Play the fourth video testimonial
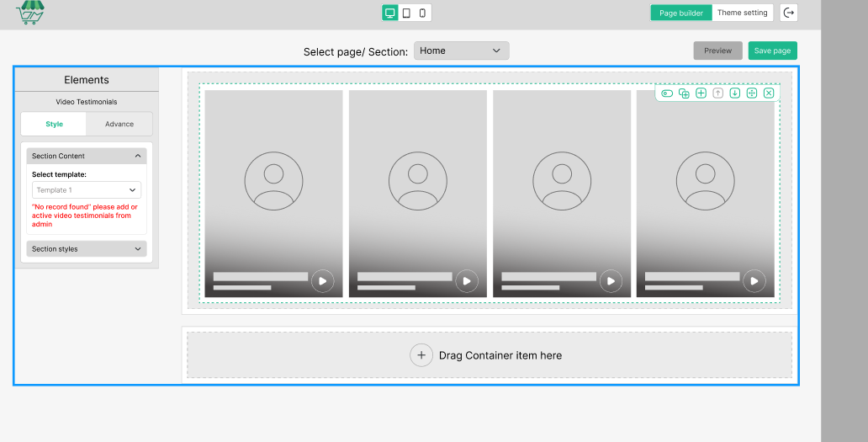Screen dimensions: 868x442 pos(754,281)
